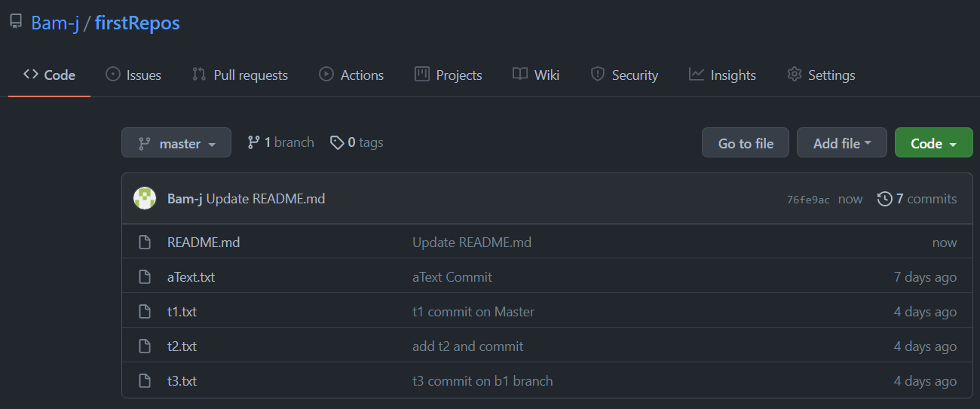Click the Projects board icon
The width and height of the screenshot is (980, 409).
click(422, 74)
